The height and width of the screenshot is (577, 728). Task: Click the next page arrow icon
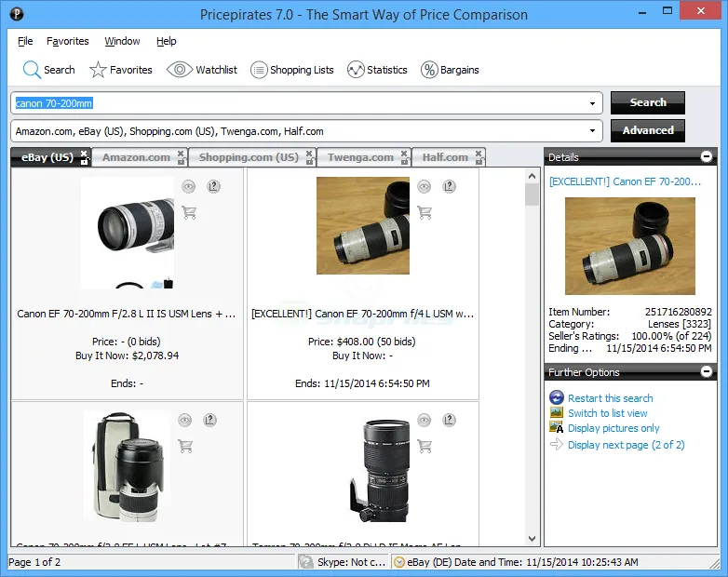[x=556, y=444]
